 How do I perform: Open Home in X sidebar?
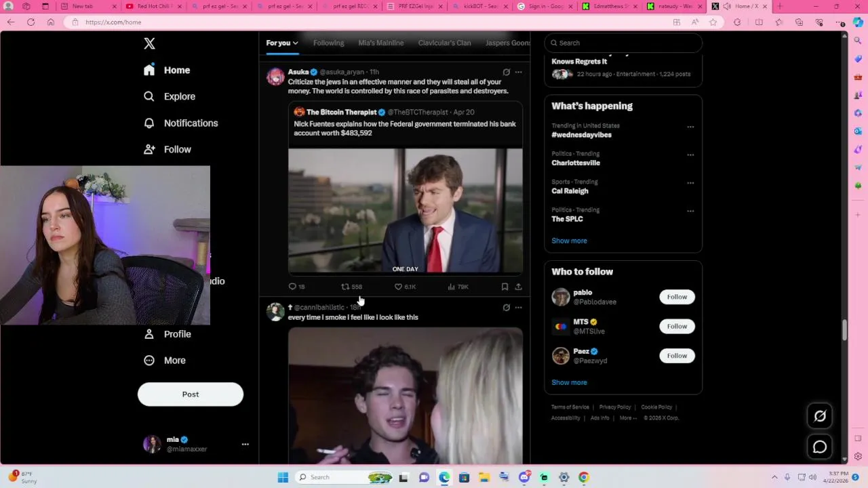167,70
